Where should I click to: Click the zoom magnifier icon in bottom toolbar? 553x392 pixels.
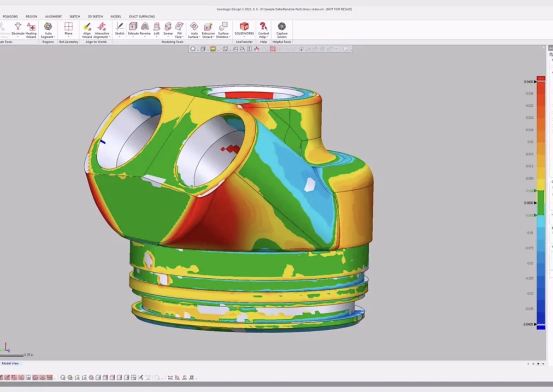click(x=63, y=377)
